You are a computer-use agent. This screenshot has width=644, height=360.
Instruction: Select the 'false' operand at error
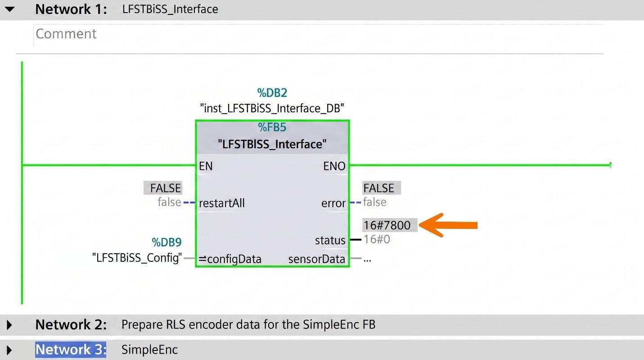(375, 202)
